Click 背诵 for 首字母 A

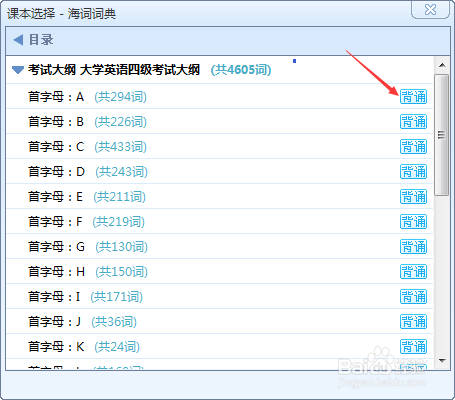coord(413,97)
